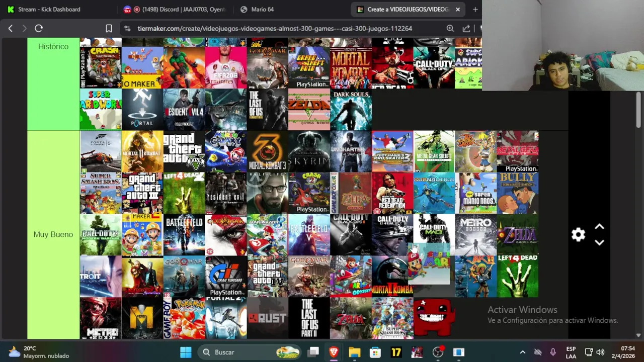Select the Super Smash Bros Ultimate thumbnail
The image size is (644, 362).
point(393,318)
